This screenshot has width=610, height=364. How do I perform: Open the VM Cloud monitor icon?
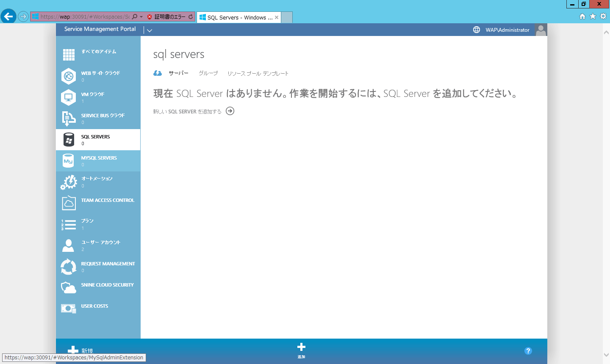68,97
